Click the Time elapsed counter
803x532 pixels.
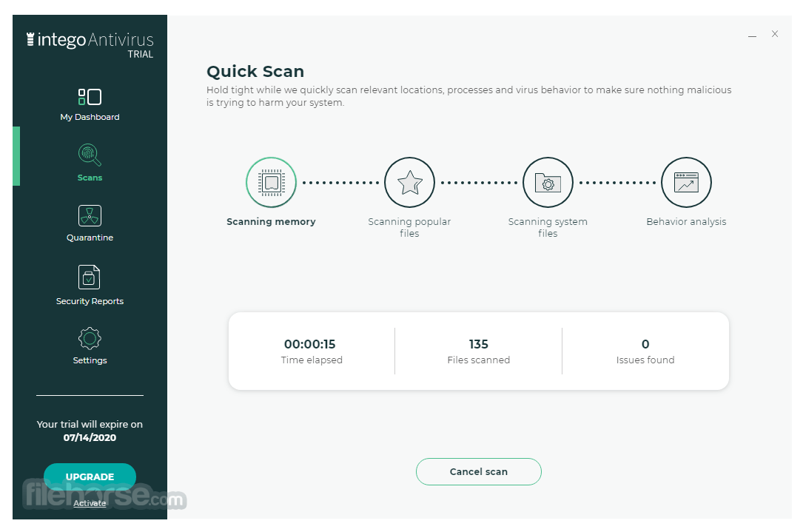click(310, 344)
